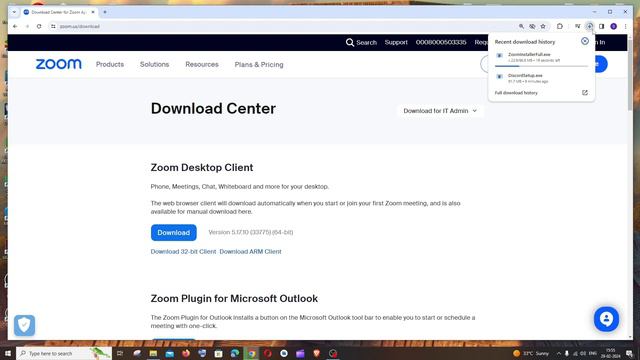640x360 pixels.
Task: Click the Chrome taskbar icon
Action: (x=251, y=353)
